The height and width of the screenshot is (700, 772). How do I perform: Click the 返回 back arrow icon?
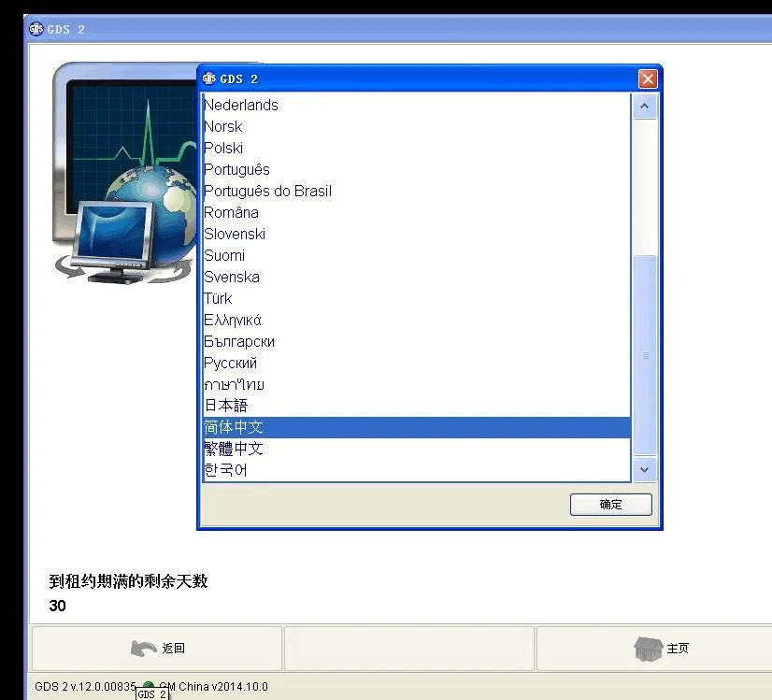pyautogui.click(x=143, y=648)
